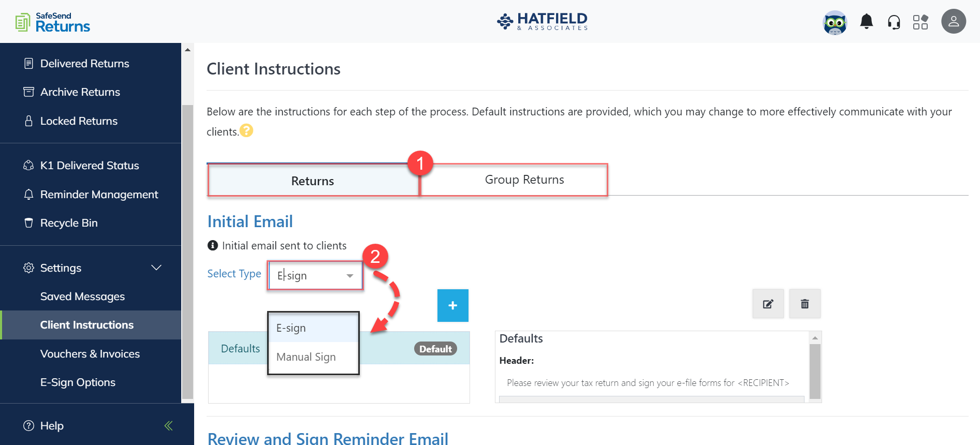
Task: Click the blue plus button
Action: tap(452, 305)
